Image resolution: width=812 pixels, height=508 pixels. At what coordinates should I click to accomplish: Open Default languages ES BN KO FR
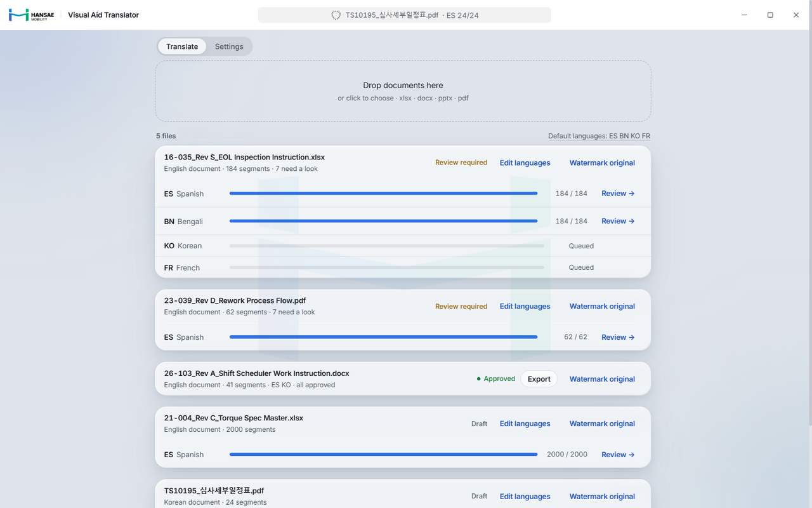(x=599, y=136)
